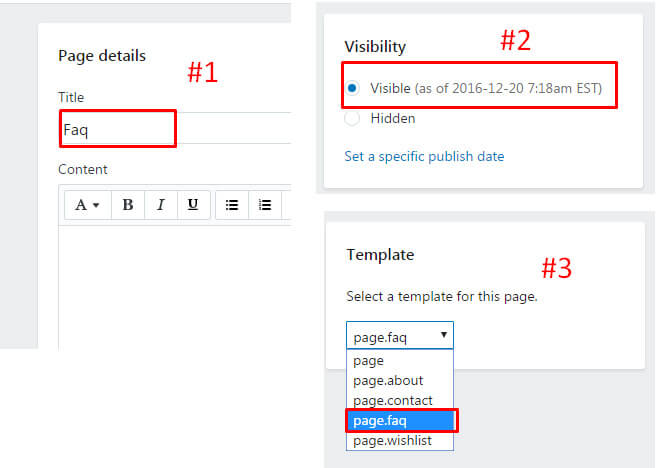Choose the plain page template option
This screenshot has width=656, height=468.
click(369, 360)
